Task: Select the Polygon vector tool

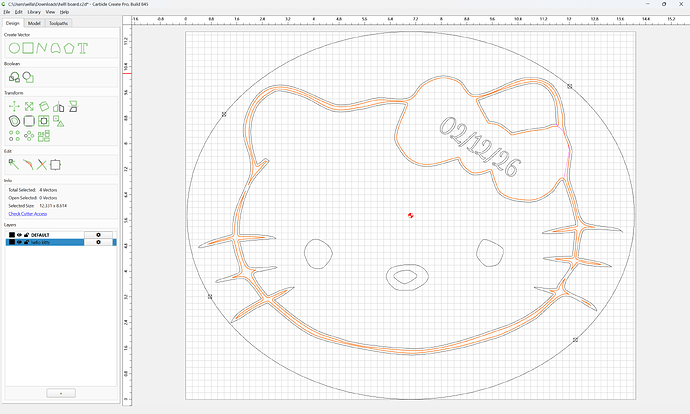Action: [x=69, y=48]
